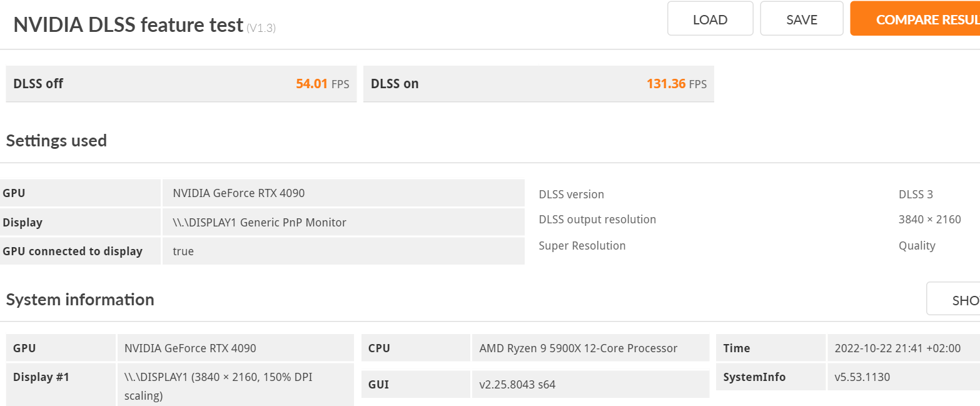Click the LOAD button

point(710,19)
